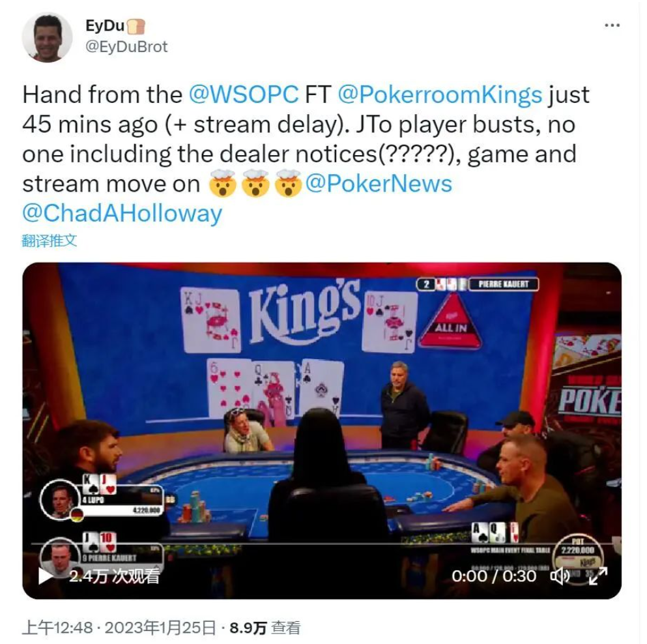
Task: Open the three-dot more options menu
Action: (612, 25)
